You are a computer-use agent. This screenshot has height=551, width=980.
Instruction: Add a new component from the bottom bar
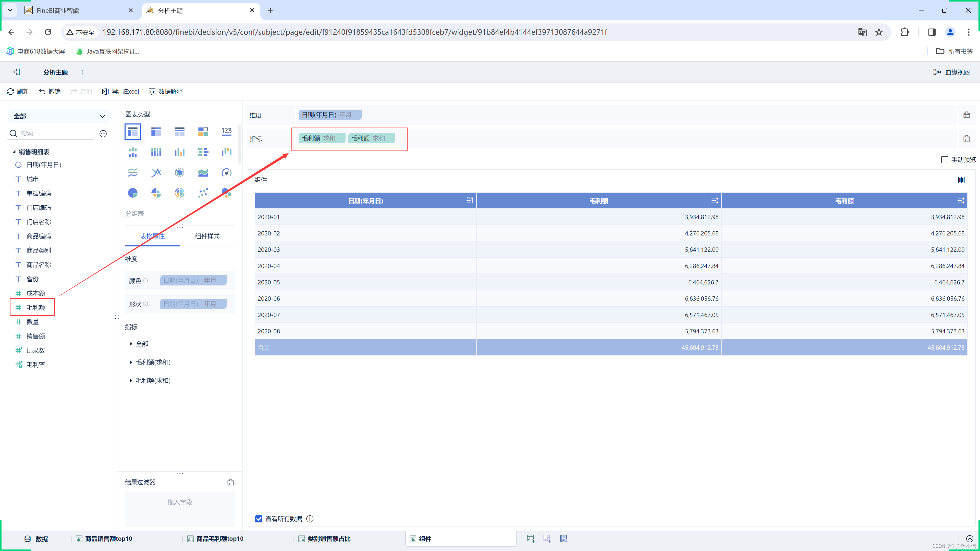click(x=531, y=539)
